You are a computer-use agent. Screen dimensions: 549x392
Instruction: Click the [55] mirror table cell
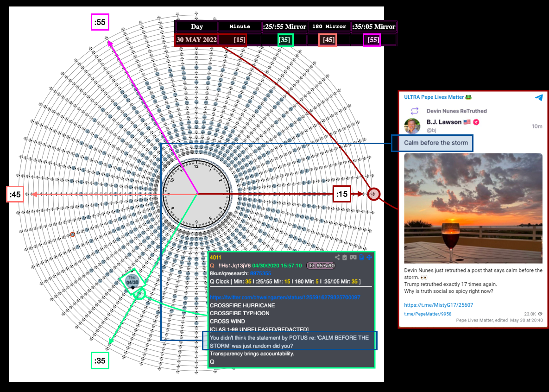click(x=372, y=39)
